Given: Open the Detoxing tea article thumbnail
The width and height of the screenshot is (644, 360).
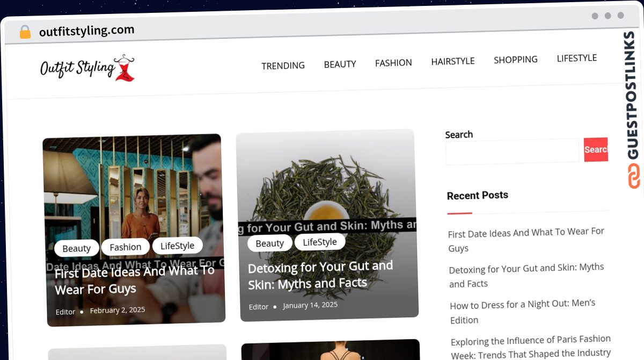Looking at the screenshot, I should 327,225.
